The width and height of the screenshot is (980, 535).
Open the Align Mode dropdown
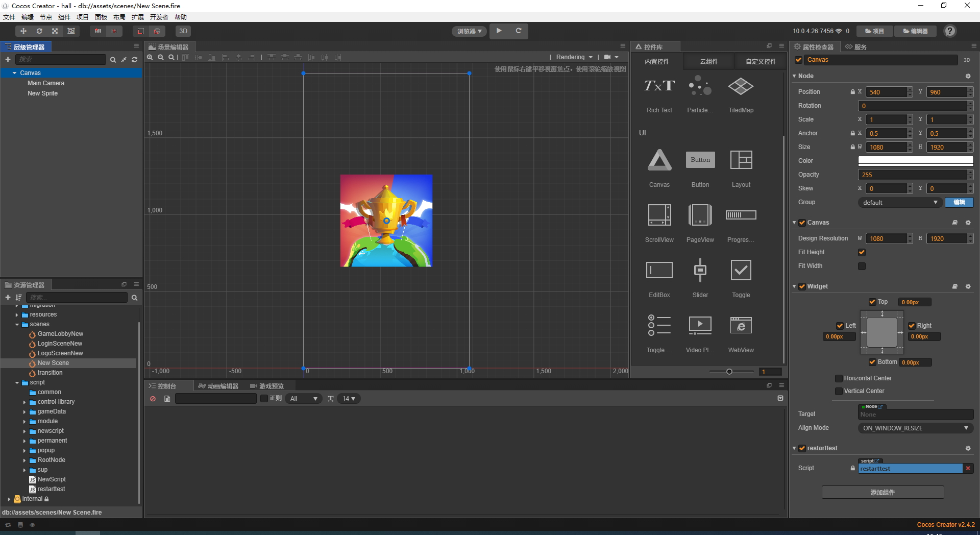coord(915,428)
